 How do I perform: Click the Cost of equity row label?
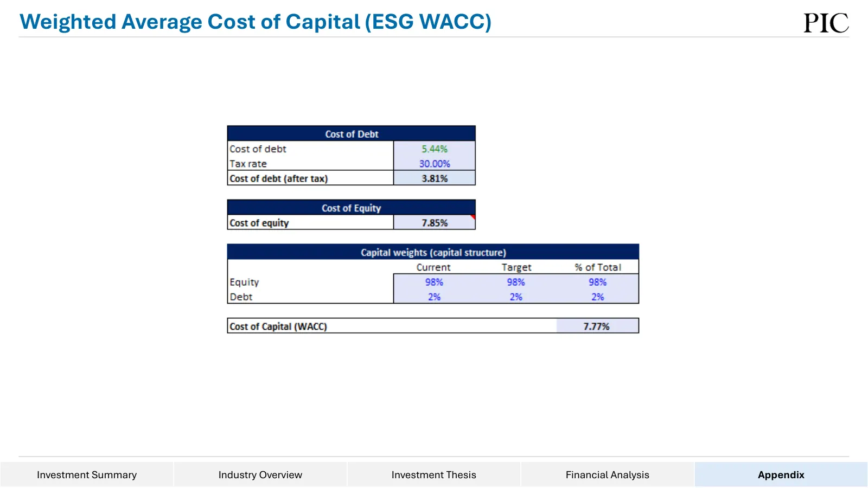pos(259,223)
